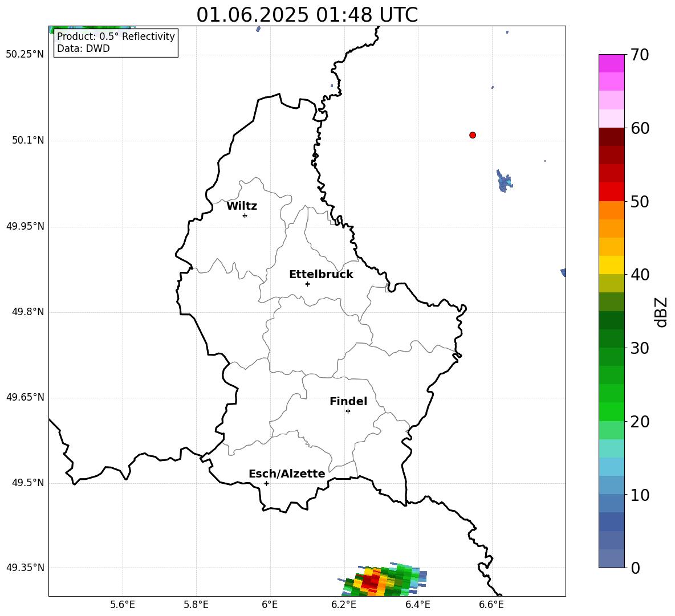Click the Product: 0.5° Reflectivity text
The height and width of the screenshot is (616, 675).
tap(116, 36)
